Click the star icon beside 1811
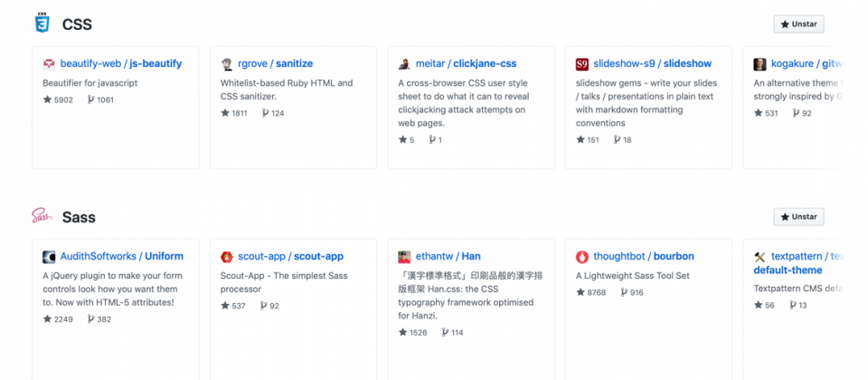The width and height of the screenshot is (868, 380). pyautogui.click(x=225, y=113)
